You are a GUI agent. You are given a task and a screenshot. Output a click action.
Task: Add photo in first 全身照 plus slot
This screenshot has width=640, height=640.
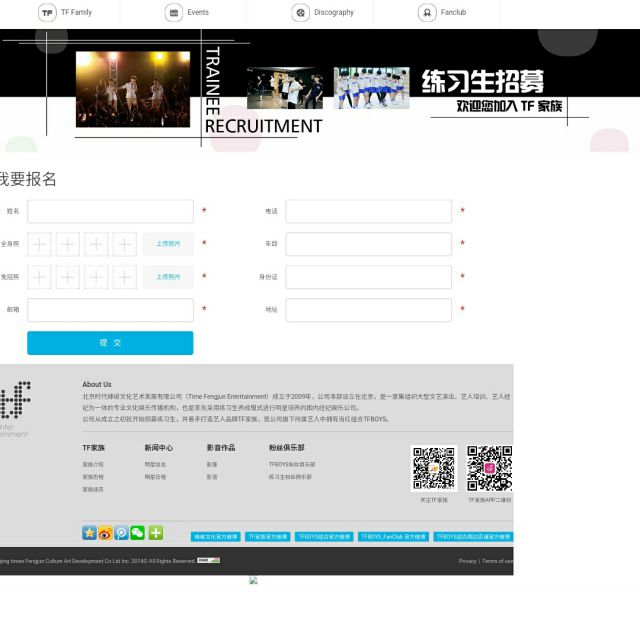(39, 244)
